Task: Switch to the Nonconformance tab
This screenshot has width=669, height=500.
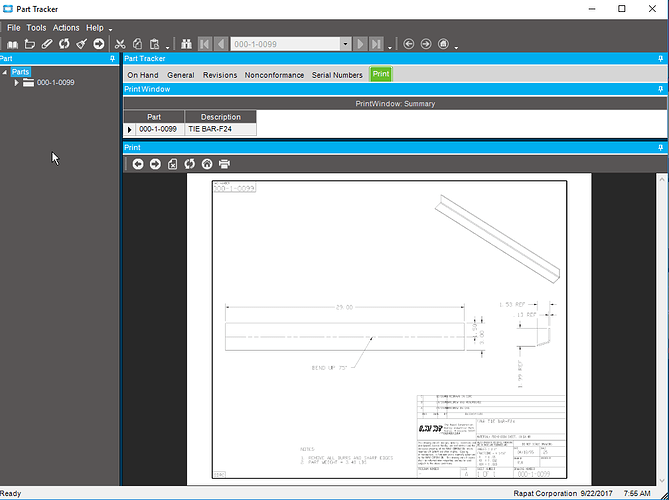Action: [274, 75]
